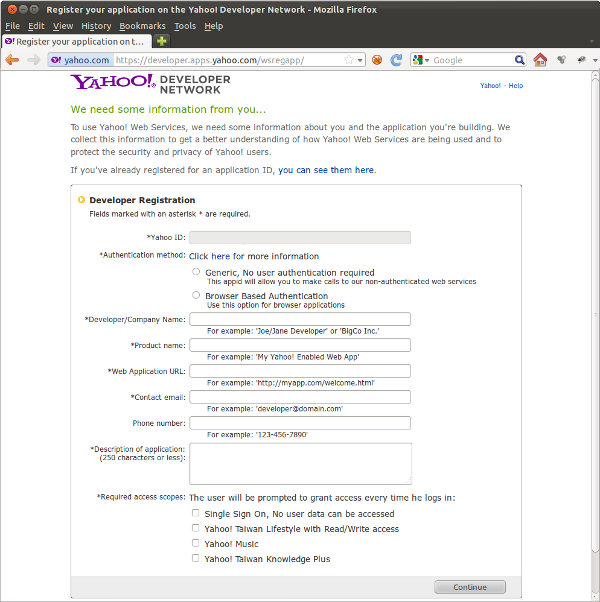600x602 pixels.
Task: Click the Reload page icon
Action: pyautogui.click(x=396, y=60)
